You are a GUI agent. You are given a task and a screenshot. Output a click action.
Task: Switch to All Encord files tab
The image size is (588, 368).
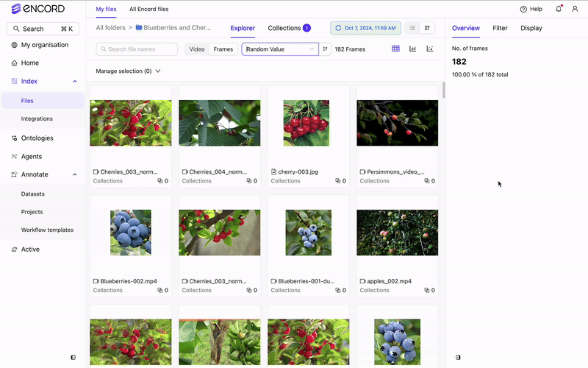point(149,9)
